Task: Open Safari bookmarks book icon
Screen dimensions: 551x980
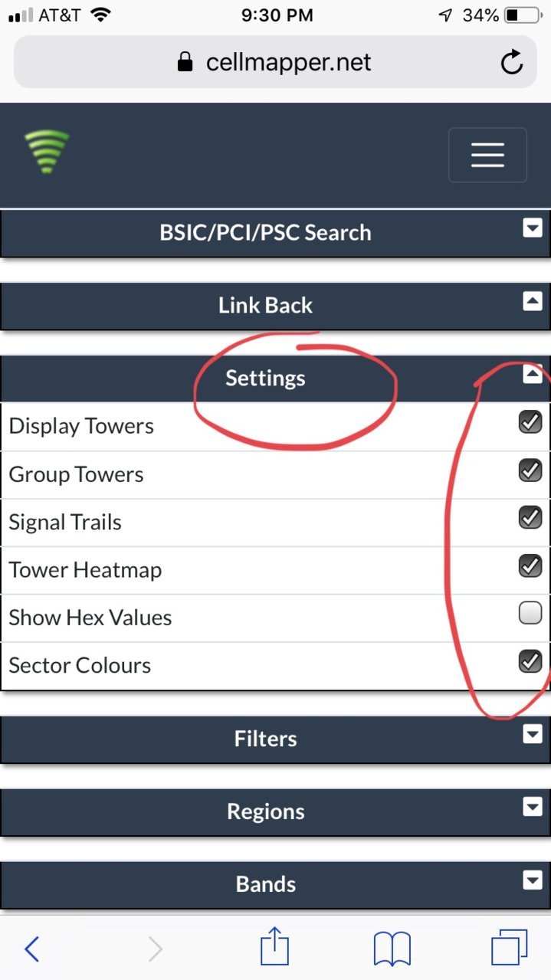Action: [x=392, y=949]
